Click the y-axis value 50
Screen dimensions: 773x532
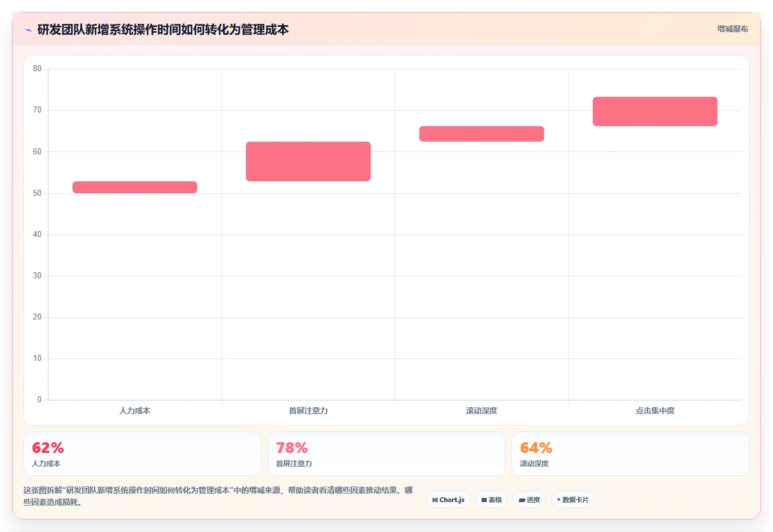tap(37, 193)
